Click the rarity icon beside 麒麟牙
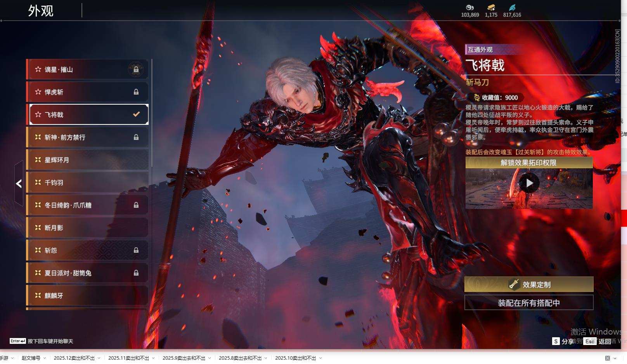Image resolution: width=627 pixels, height=364 pixels. pos(38,295)
